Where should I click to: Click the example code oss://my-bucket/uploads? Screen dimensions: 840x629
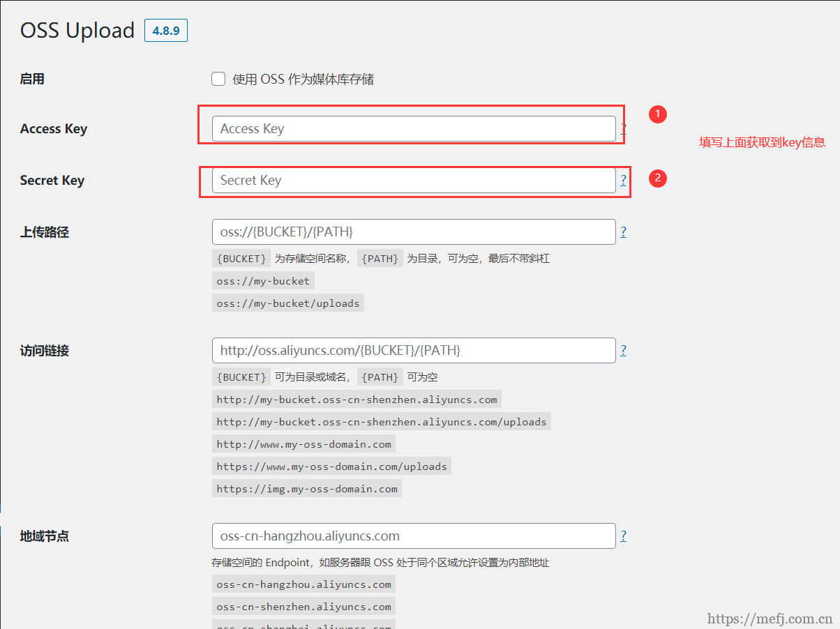[x=288, y=303]
